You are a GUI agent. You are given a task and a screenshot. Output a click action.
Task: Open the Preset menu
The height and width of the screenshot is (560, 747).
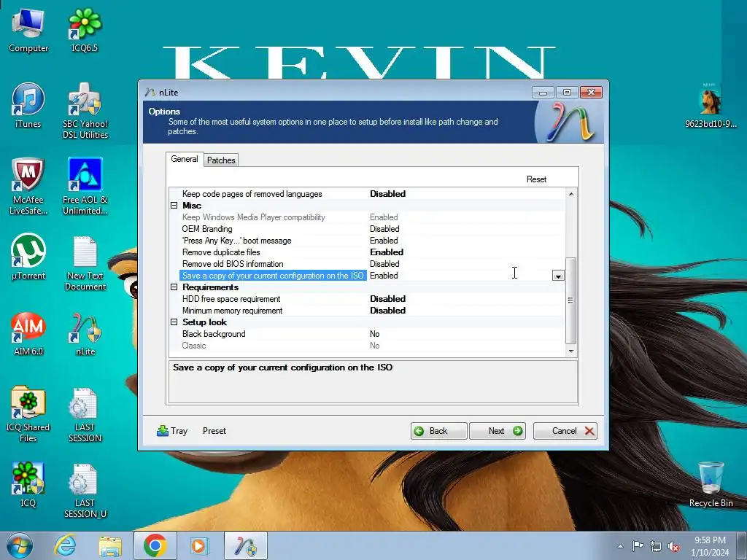click(x=214, y=431)
